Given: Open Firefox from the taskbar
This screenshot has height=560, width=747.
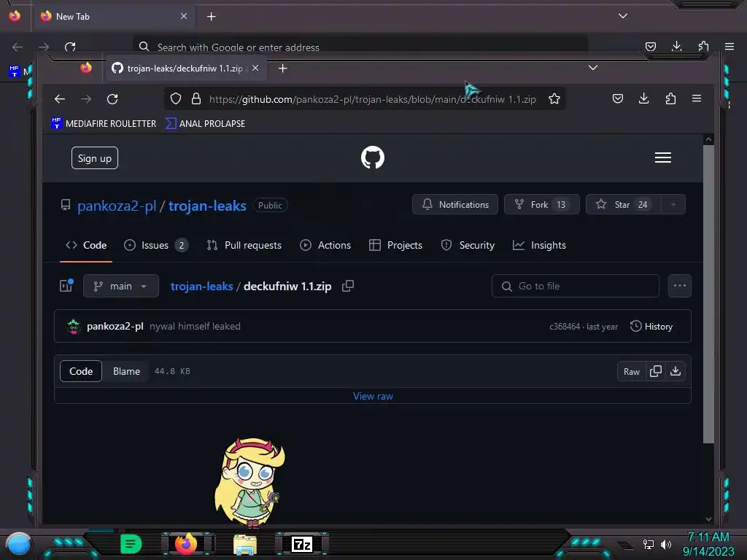Looking at the screenshot, I should coord(186,544).
